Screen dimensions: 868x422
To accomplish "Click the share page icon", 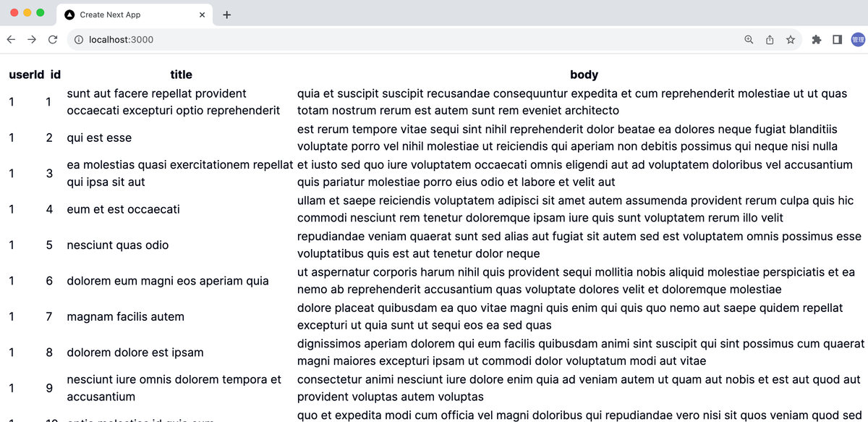I will point(770,40).
